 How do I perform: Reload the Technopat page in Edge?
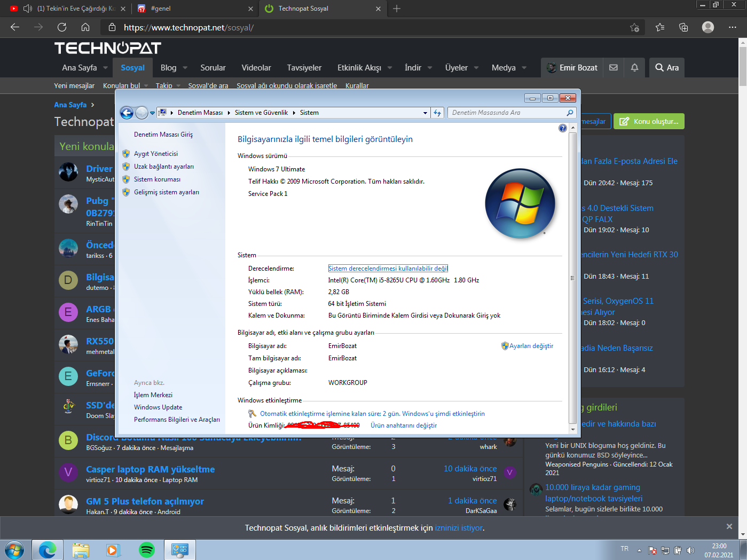(x=62, y=27)
